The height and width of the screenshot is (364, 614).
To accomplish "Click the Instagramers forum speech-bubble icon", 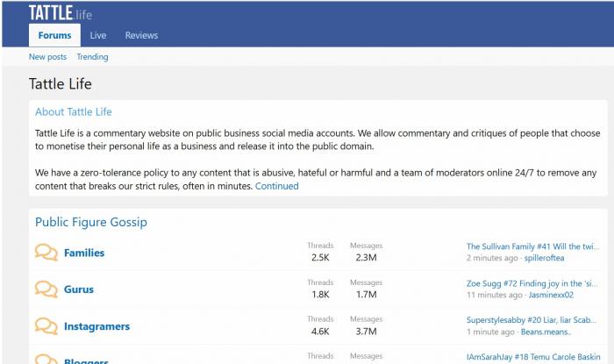I will coord(46,326).
